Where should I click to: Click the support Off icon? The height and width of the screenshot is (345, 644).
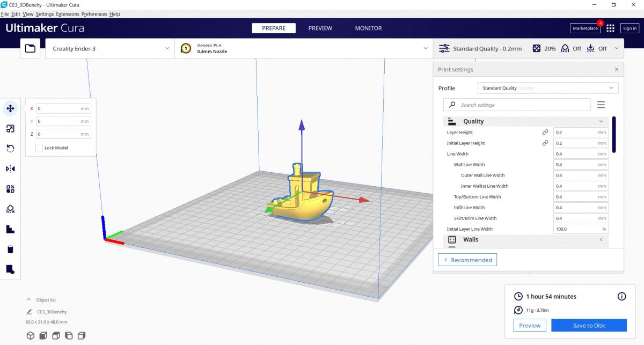click(x=565, y=48)
